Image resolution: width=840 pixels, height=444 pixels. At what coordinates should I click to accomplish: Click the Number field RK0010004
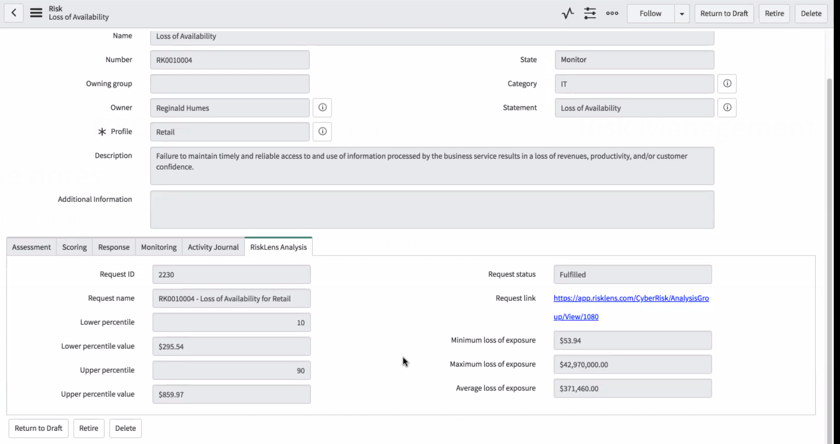click(230, 60)
